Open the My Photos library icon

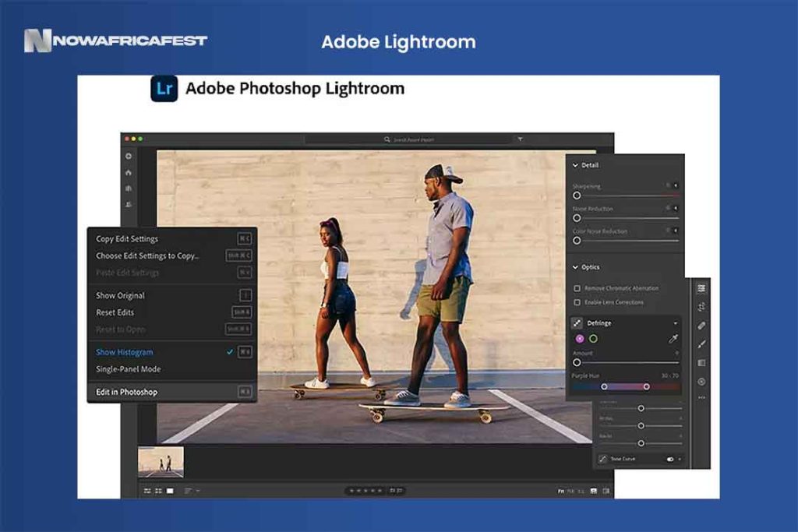(x=129, y=188)
